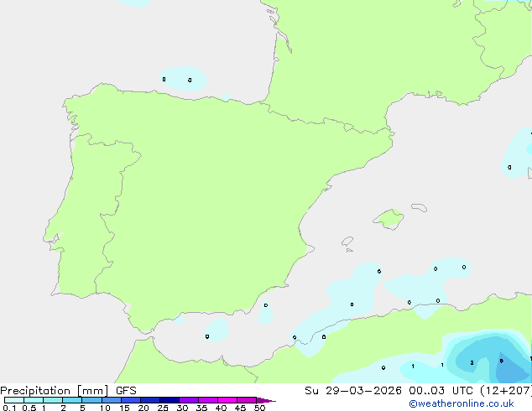Click the "30" legend scale label
The width and height of the screenshot is (532, 411).
pos(182,408)
